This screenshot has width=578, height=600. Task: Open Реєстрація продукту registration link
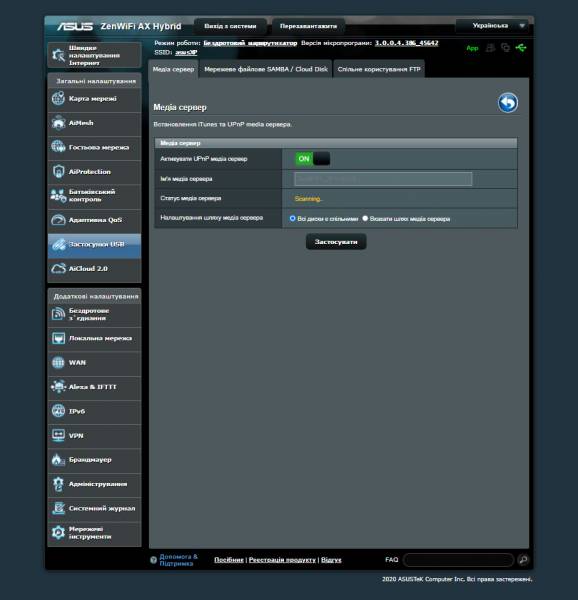pos(282,560)
